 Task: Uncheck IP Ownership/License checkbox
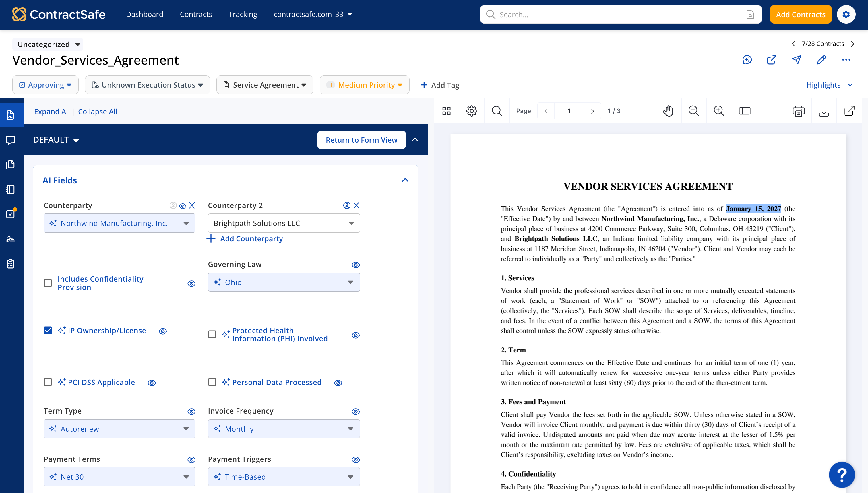pos(48,331)
